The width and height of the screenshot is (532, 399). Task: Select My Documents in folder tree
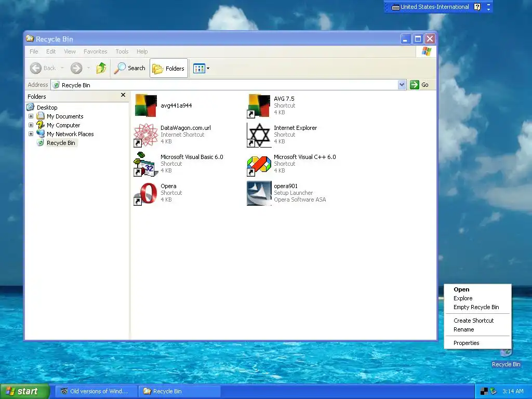point(65,116)
